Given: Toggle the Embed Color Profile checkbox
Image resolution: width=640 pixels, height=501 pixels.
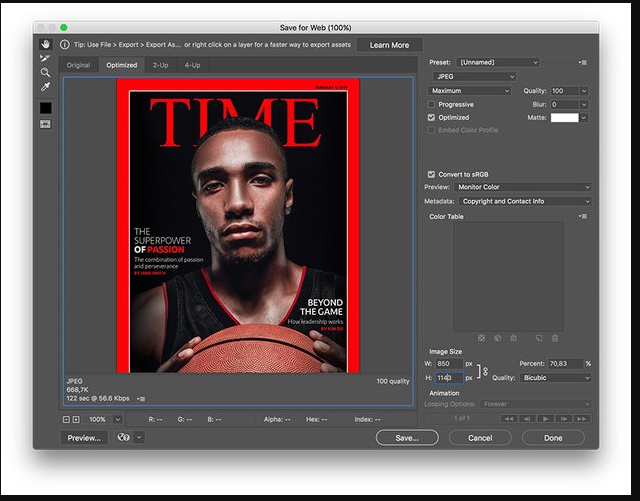Looking at the screenshot, I should pos(431,130).
